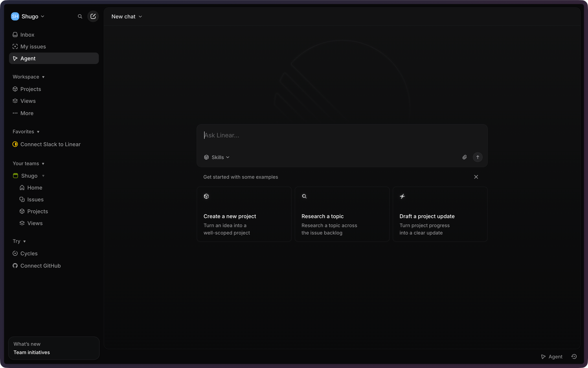
Task: Focus the Ask Linear input field
Action: pos(342,135)
